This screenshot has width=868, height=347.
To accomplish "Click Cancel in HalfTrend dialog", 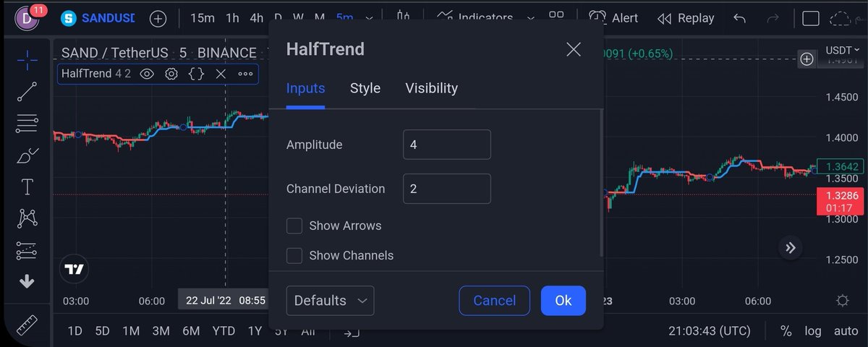I will (x=495, y=301).
